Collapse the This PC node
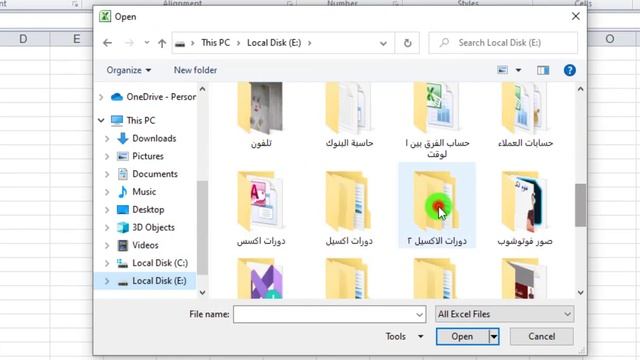 pyautogui.click(x=101, y=120)
